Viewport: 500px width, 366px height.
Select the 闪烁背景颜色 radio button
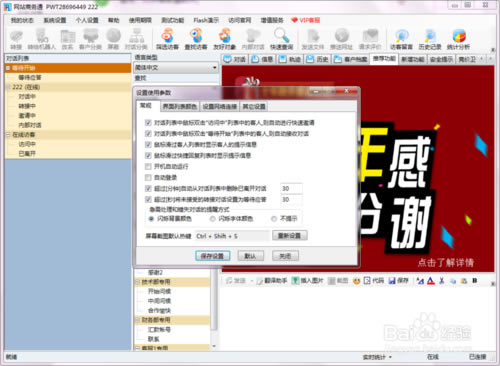(151, 219)
